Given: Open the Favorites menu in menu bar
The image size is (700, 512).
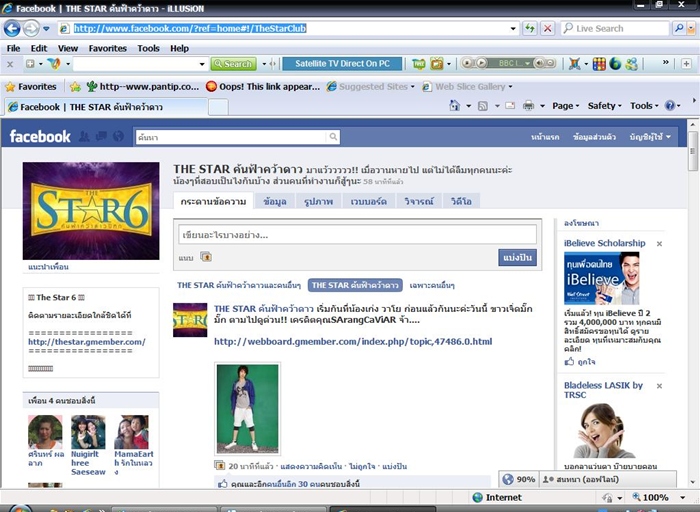Looking at the screenshot, I should click(108, 48).
